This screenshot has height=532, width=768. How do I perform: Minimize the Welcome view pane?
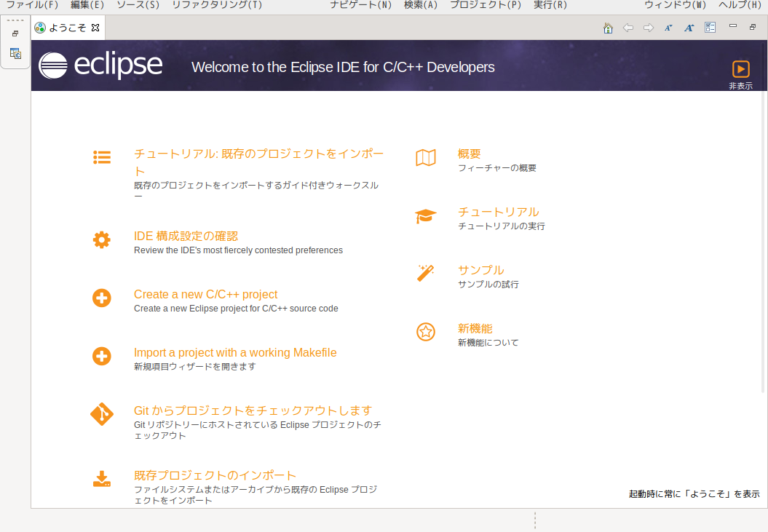(733, 26)
